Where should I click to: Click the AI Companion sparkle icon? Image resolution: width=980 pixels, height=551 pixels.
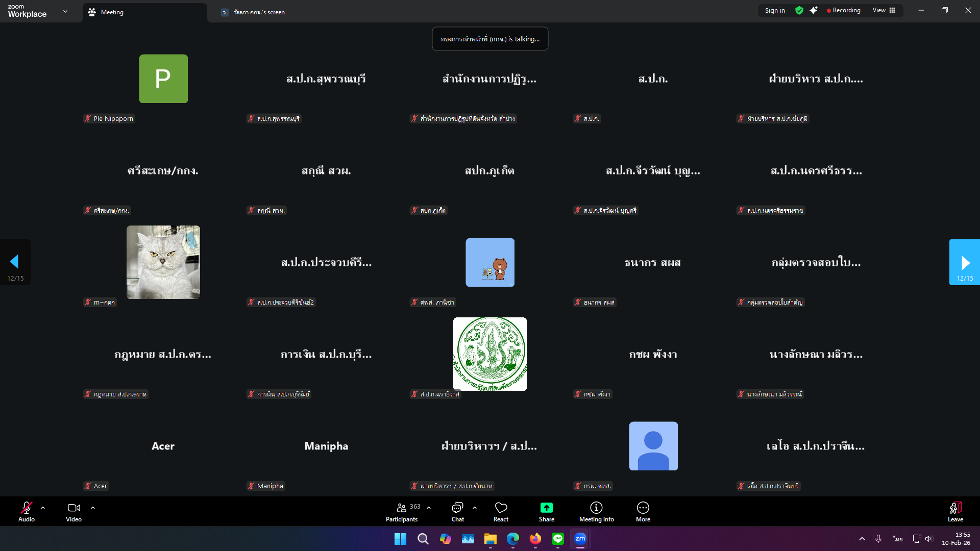tap(814, 10)
